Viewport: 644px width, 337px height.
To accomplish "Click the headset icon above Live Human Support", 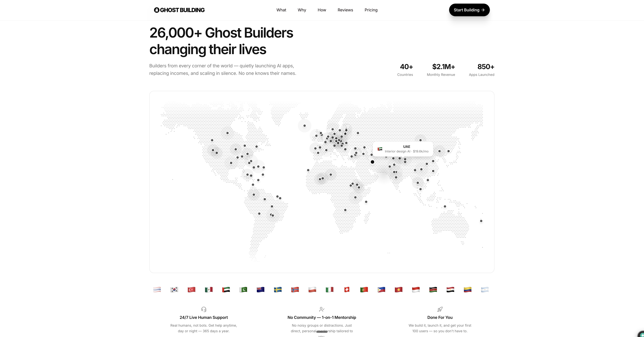I will coord(204,309).
